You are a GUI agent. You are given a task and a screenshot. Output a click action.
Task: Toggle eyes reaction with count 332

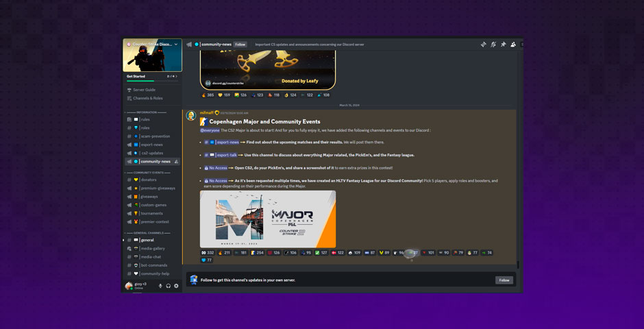pos(208,253)
